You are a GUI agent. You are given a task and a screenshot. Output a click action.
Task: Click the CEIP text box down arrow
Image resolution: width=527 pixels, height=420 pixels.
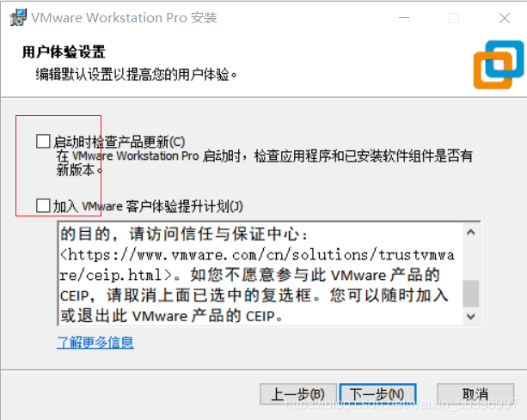coord(471,316)
